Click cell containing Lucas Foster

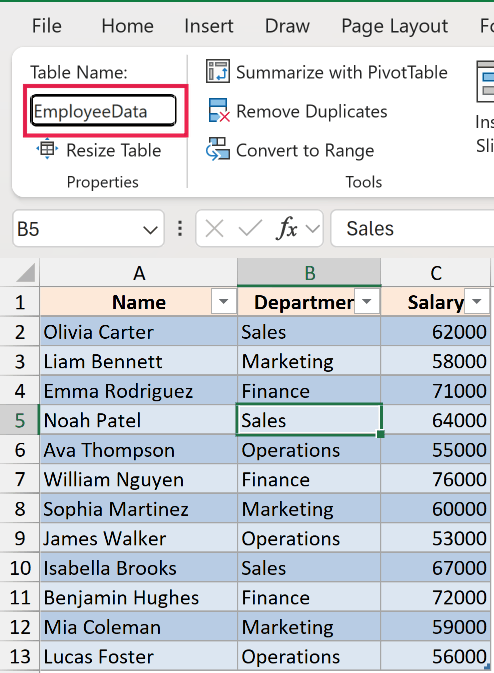tap(138, 656)
